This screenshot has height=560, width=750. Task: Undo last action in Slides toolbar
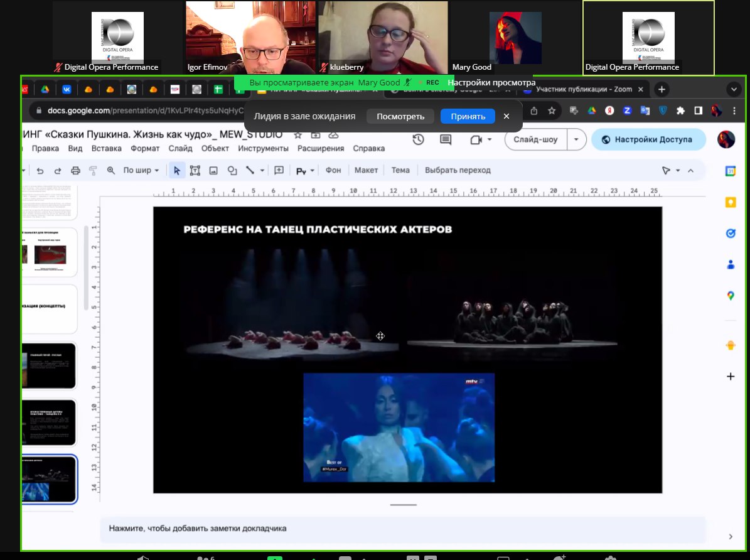[40, 170]
